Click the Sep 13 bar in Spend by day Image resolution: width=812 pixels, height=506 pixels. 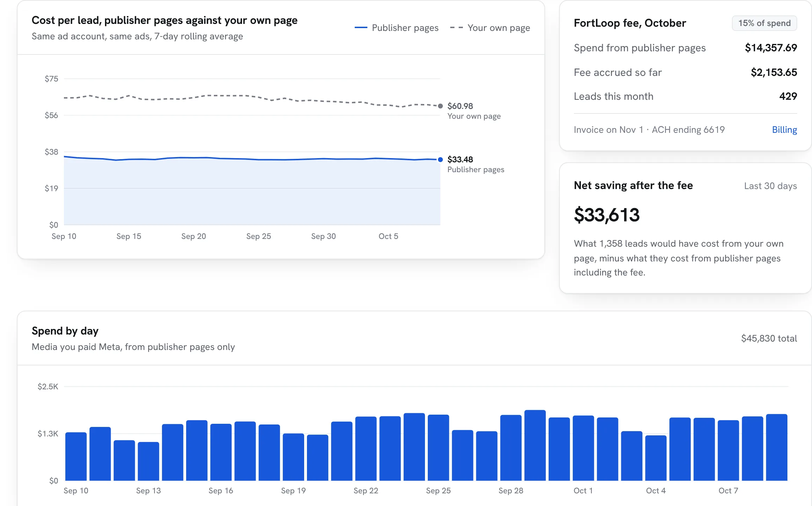point(148,461)
